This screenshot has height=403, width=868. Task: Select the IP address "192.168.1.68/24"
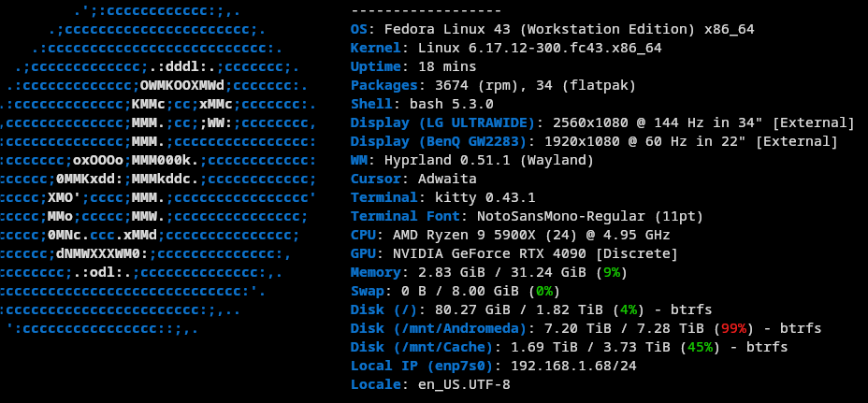573,366
